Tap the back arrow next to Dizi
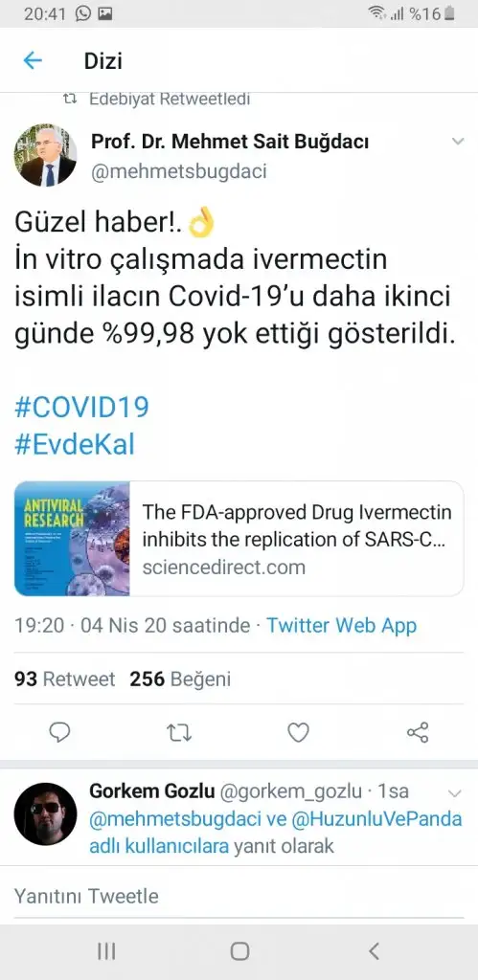478x980 pixels. (x=33, y=60)
